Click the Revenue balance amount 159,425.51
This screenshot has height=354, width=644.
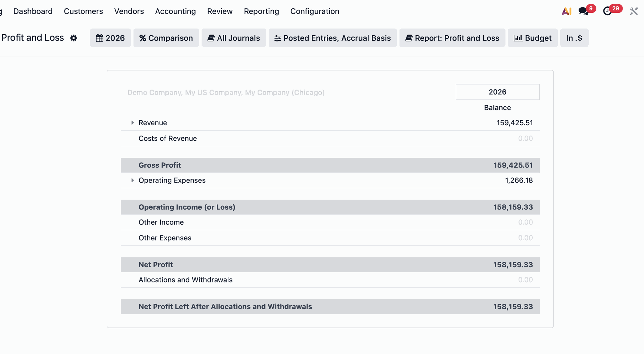click(515, 123)
